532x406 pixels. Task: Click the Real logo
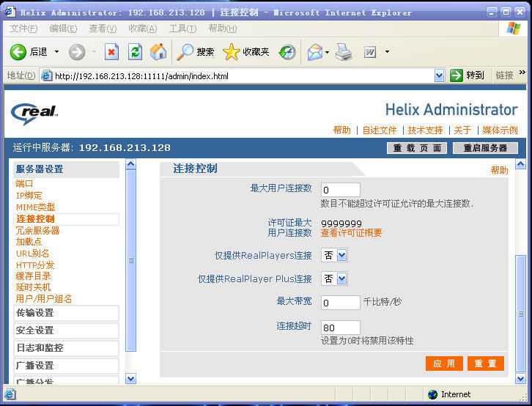[34, 114]
